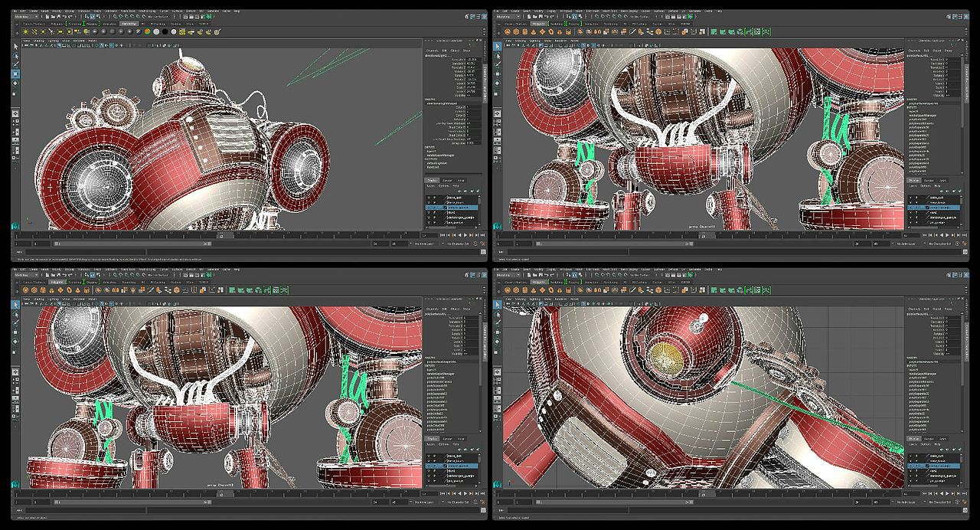Click MEL command line field in top-right window

click(x=568, y=252)
